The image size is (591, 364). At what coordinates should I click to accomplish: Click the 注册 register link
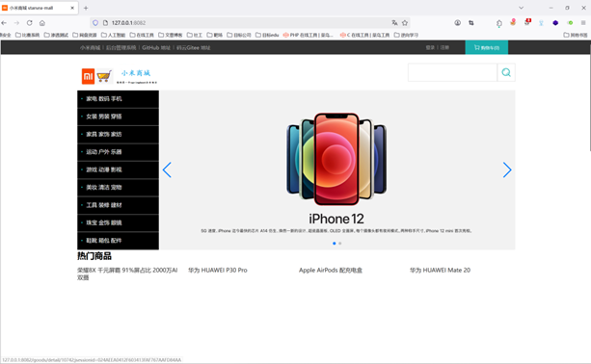pyautogui.click(x=444, y=47)
